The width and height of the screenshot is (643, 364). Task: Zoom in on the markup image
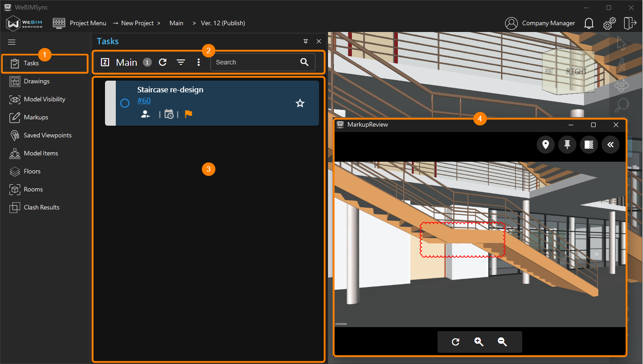(479, 342)
